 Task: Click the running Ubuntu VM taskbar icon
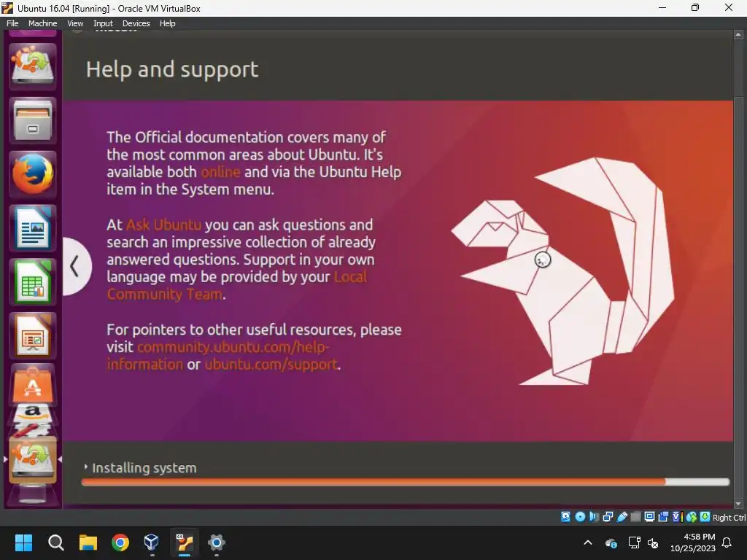click(185, 542)
